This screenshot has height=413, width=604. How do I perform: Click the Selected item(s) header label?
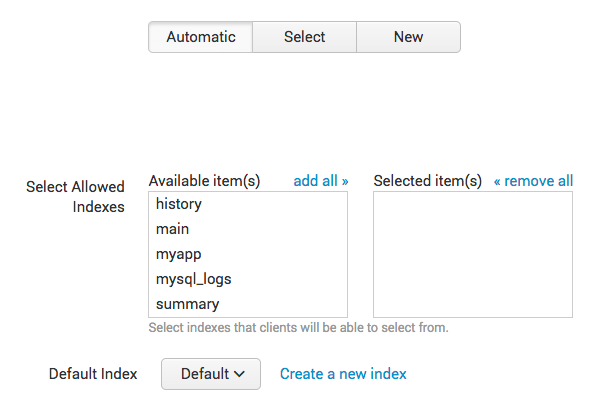coord(428,181)
